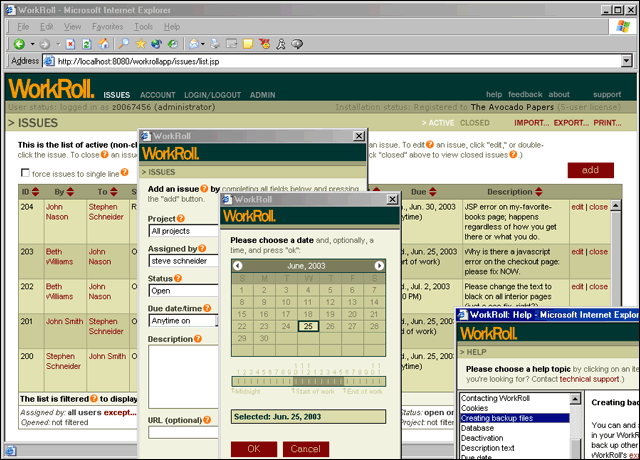This screenshot has width=640, height=460.
Task: Sort the To column with its arrows
Action: click(x=114, y=192)
